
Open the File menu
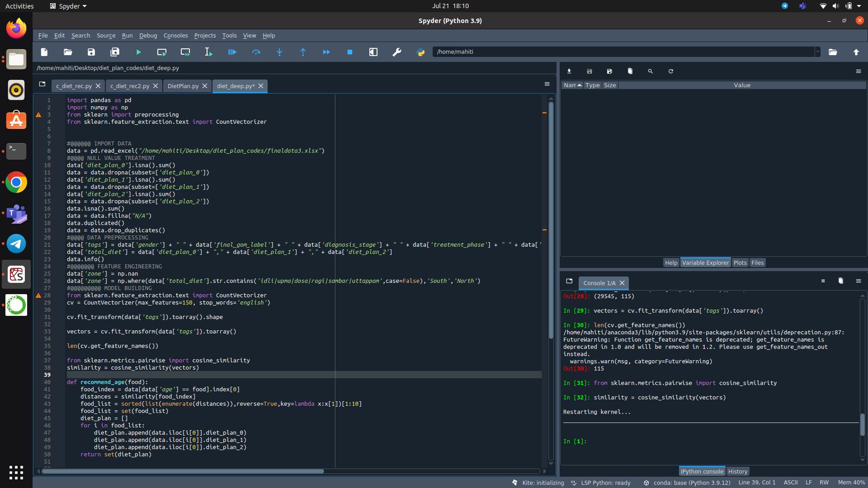click(x=43, y=36)
